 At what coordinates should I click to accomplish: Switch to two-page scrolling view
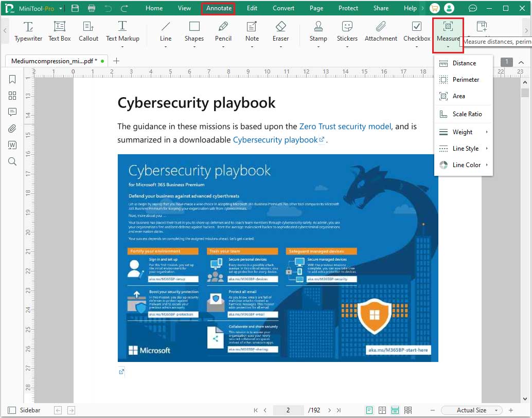point(408,410)
